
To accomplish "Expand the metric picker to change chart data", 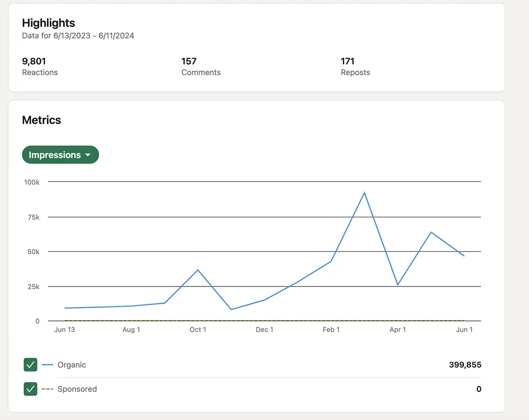I will point(60,155).
